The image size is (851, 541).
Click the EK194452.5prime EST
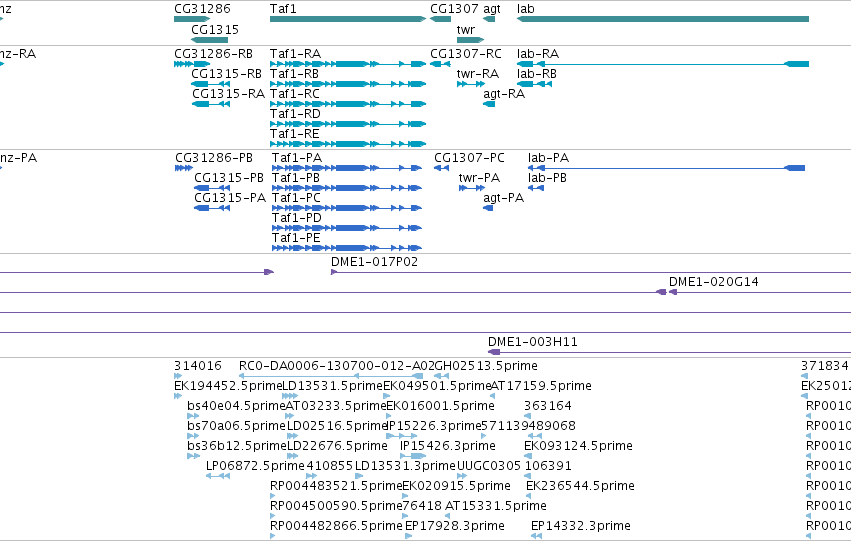pos(178,396)
